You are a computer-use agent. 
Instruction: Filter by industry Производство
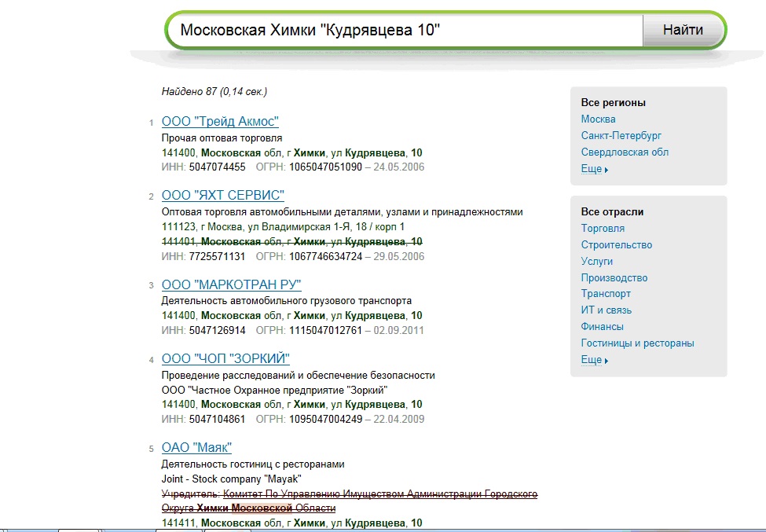pos(614,277)
